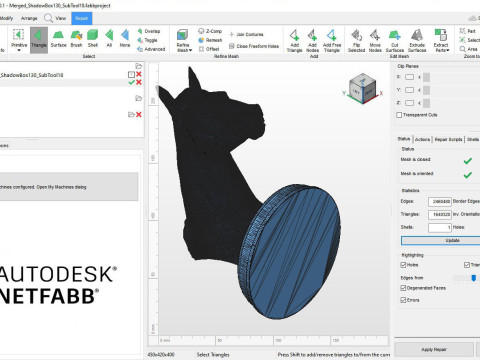Click Join Contours
This screenshot has width=480, height=360.
point(246,34)
